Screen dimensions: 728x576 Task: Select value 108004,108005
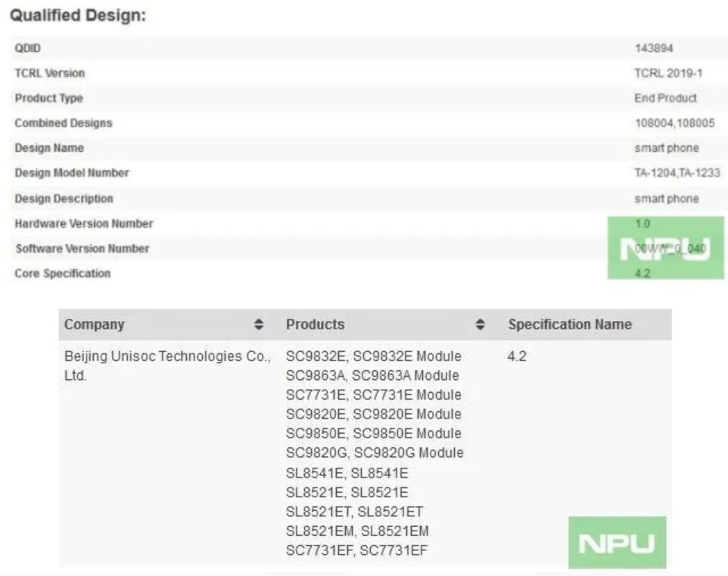tap(675, 123)
